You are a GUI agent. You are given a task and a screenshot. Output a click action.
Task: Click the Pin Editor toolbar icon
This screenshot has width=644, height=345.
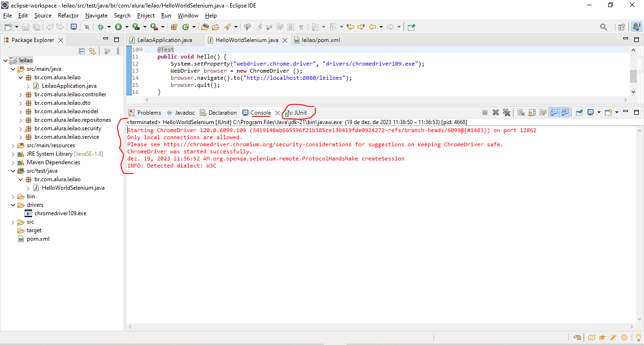(411, 27)
